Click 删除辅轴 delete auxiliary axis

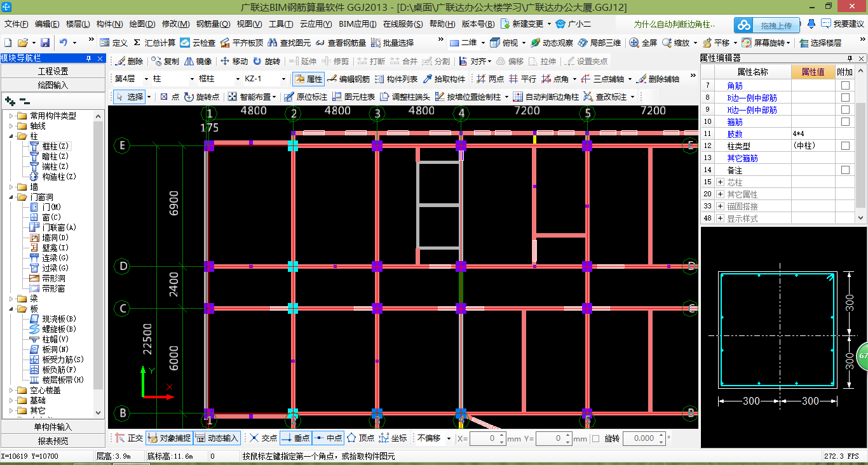pos(658,79)
